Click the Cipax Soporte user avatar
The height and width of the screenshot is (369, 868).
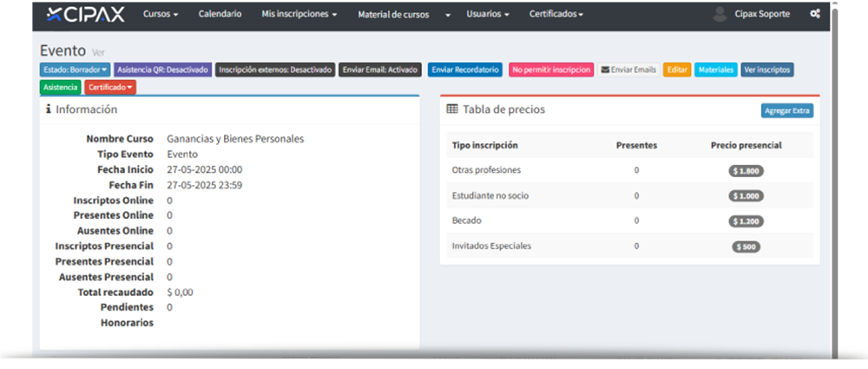(719, 14)
